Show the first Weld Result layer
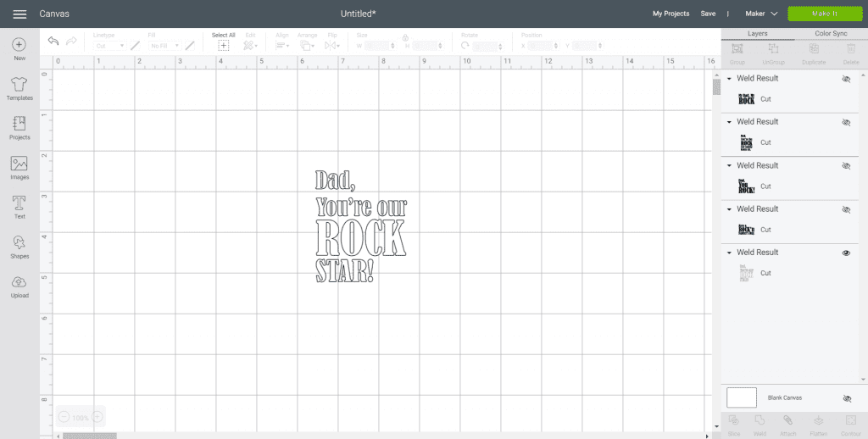 [x=846, y=79]
